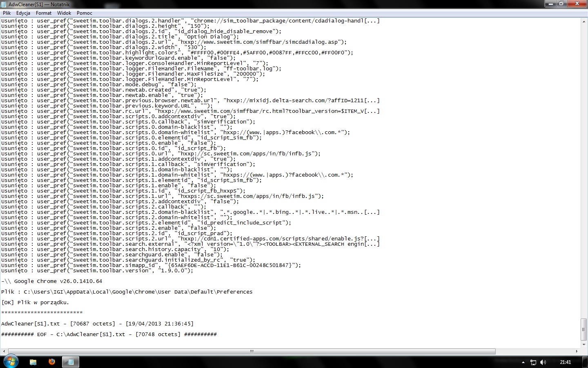Click the "scripts.1.url" line
This screenshot has width=588, height=368.
pos(163,196)
